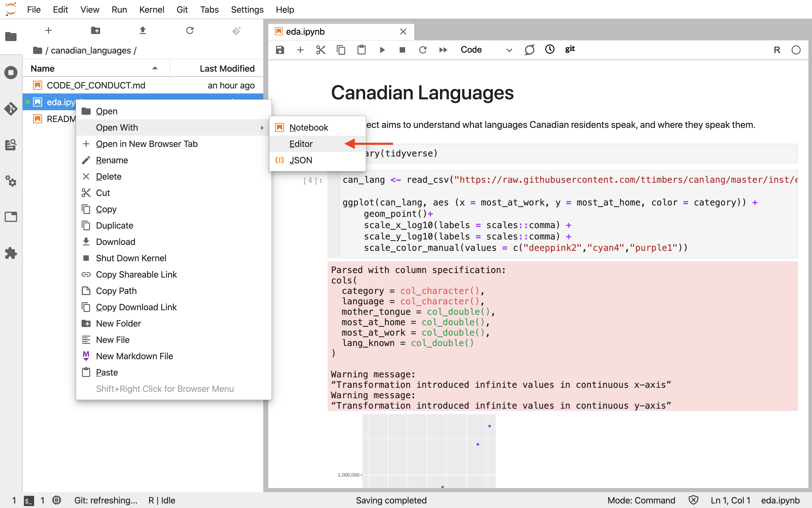Click the kernel chip icon in status bar
The image size is (812, 508).
pyautogui.click(x=57, y=500)
